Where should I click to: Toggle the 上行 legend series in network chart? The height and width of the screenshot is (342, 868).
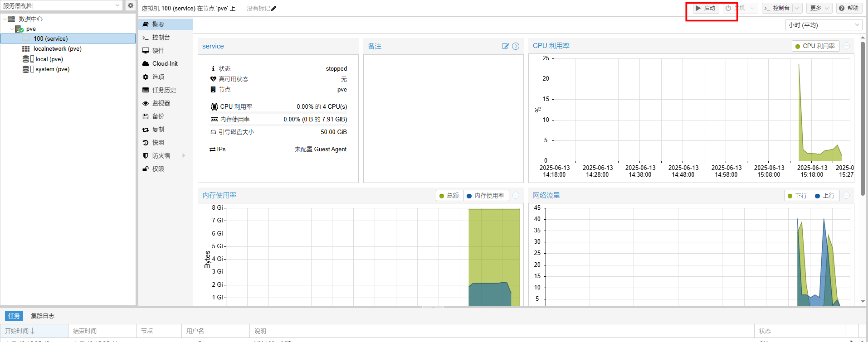click(x=825, y=196)
